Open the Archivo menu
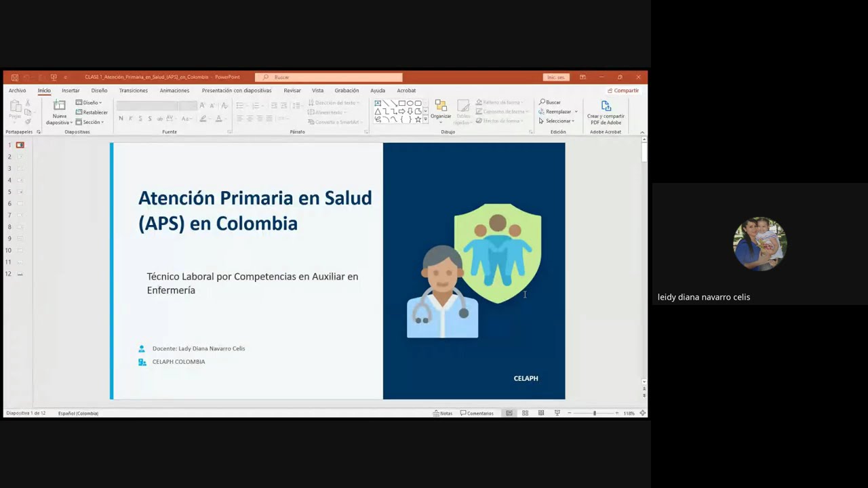 (x=17, y=90)
